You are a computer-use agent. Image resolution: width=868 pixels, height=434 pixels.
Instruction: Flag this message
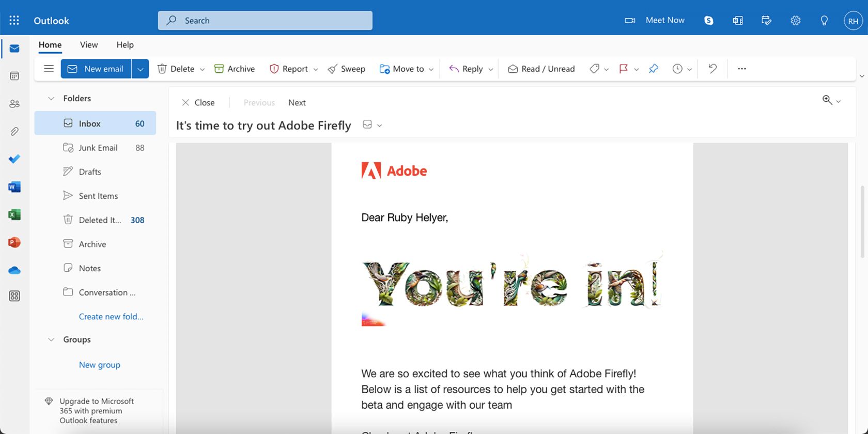tap(624, 69)
